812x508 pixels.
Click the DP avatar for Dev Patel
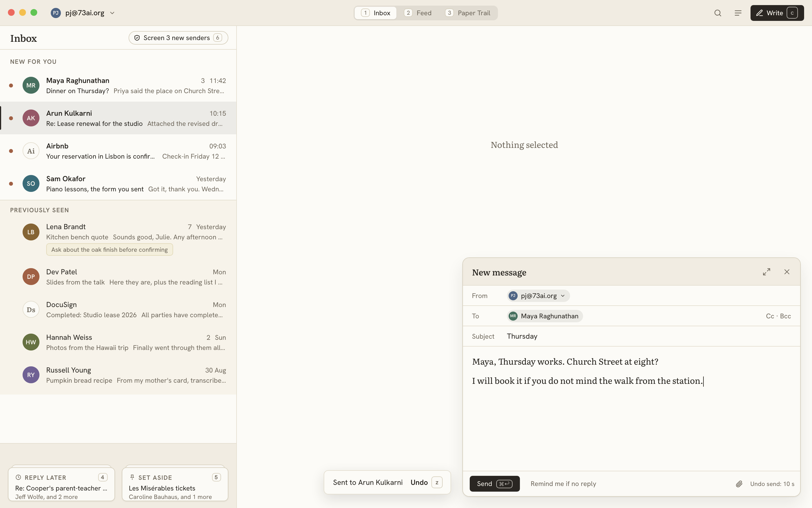[x=31, y=277]
